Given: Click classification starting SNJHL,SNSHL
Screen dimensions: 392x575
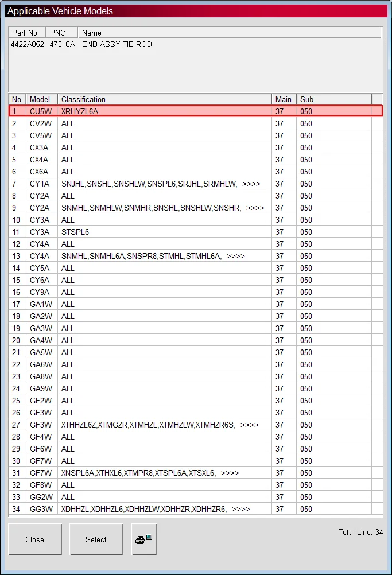Looking at the screenshot, I should point(161,184).
